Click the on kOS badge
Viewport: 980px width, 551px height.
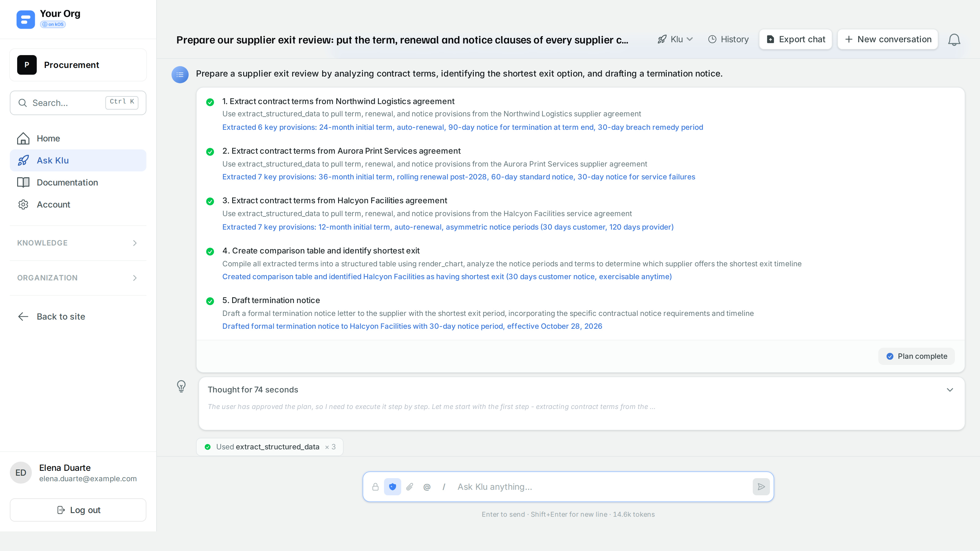(x=53, y=24)
